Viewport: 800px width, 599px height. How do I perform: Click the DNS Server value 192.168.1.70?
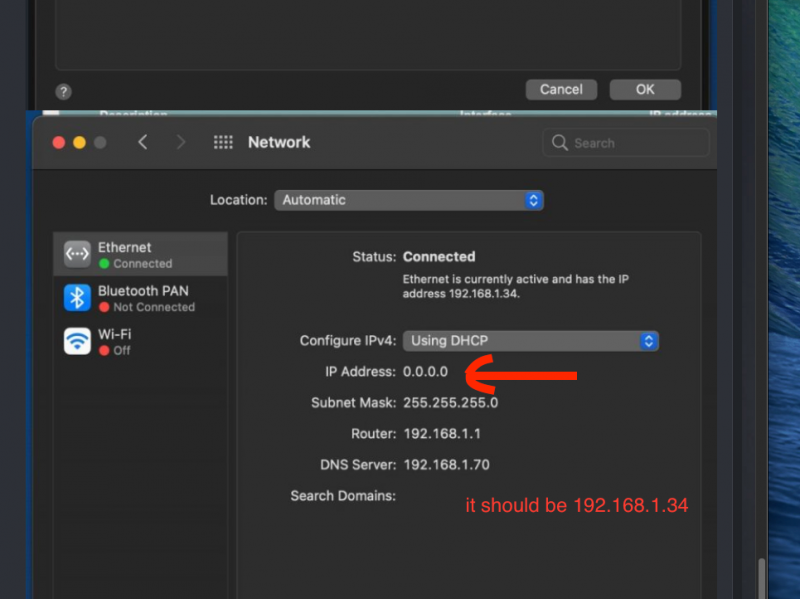(446, 465)
